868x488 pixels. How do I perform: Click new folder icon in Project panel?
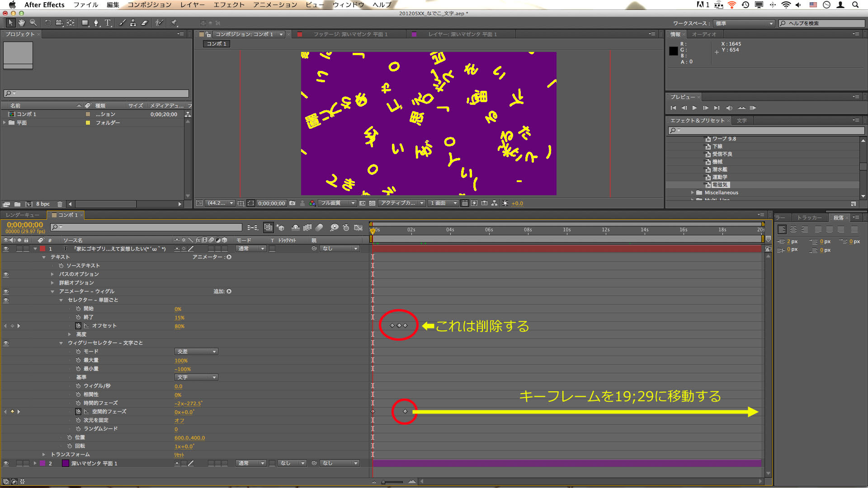[17, 204]
